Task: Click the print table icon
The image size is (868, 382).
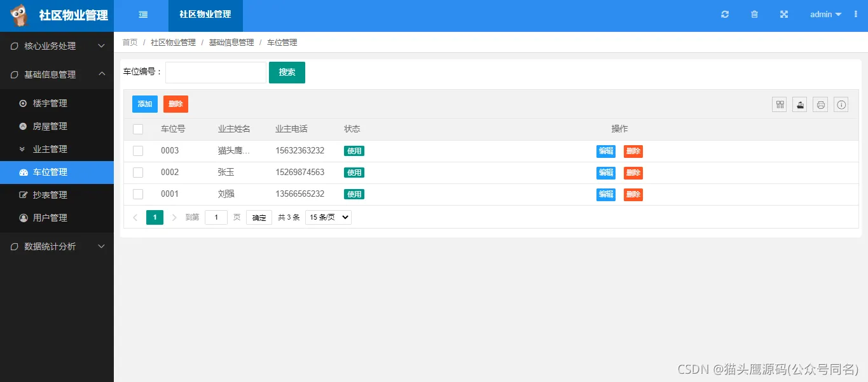Action: (821, 104)
